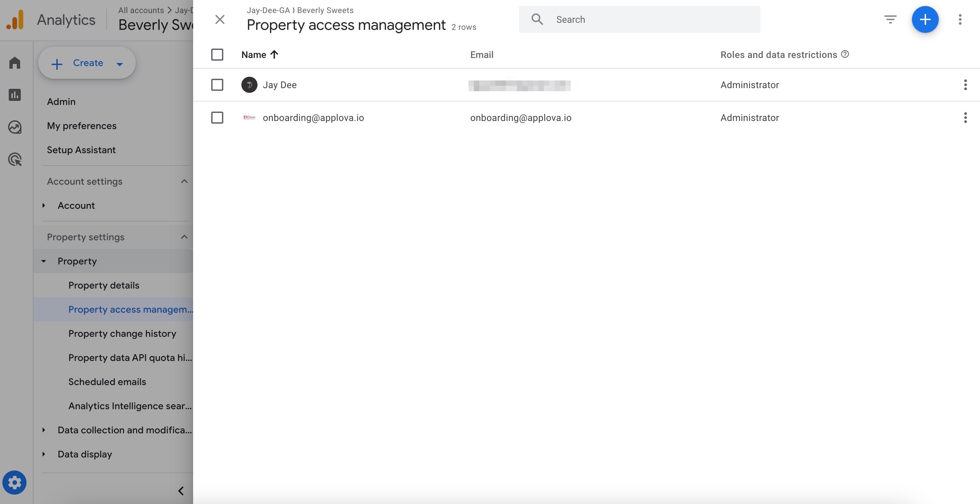This screenshot has width=980, height=504.
Task: Open the Property change history menu item
Action: (122, 333)
